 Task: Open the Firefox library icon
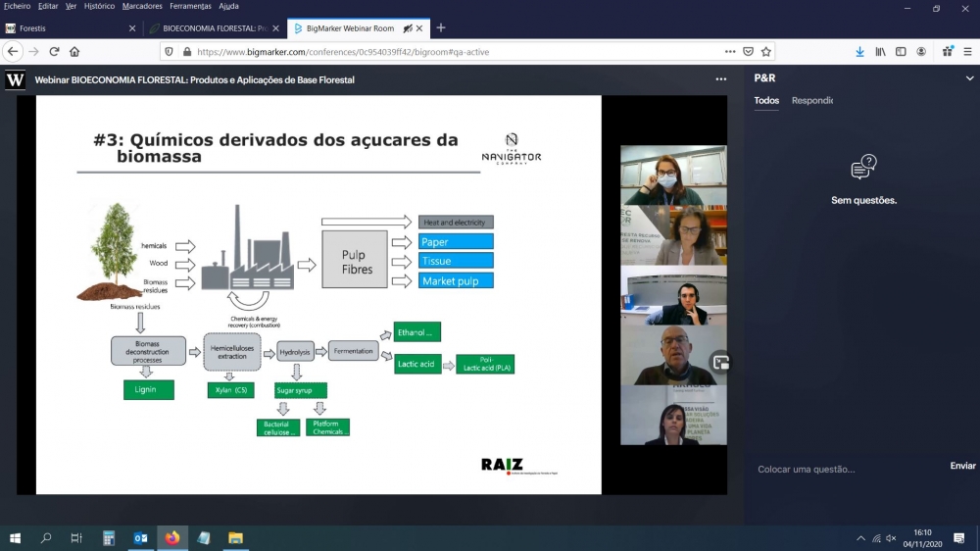pyautogui.click(x=880, y=52)
